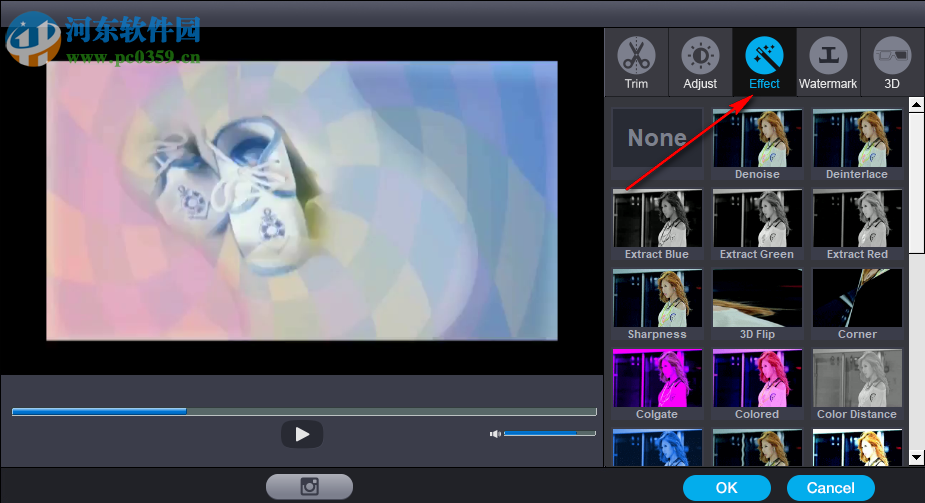
Task: Apply the Sharpness effect
Action: tap(657, 304)
